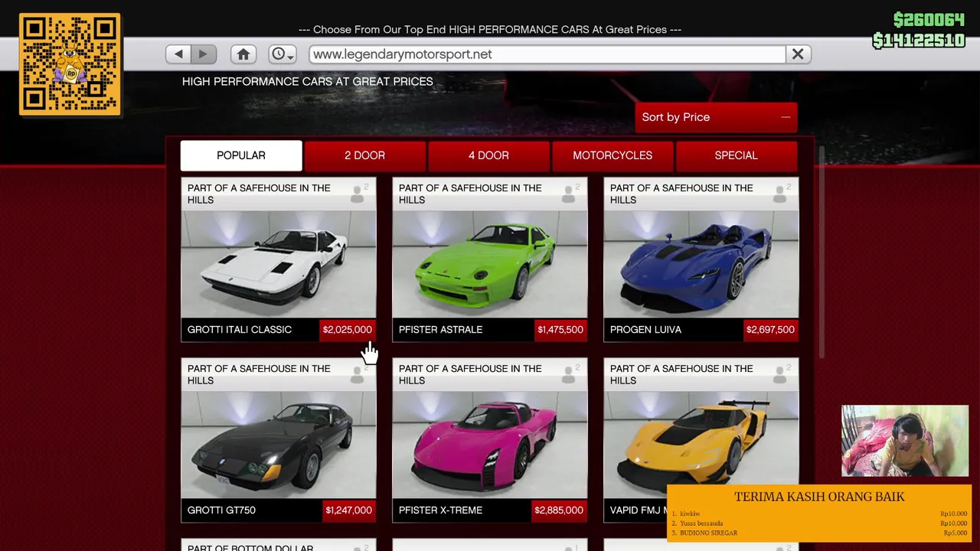Expand the Sort by Price dropdown
980x551 pixels.
[x=716, y=117]
